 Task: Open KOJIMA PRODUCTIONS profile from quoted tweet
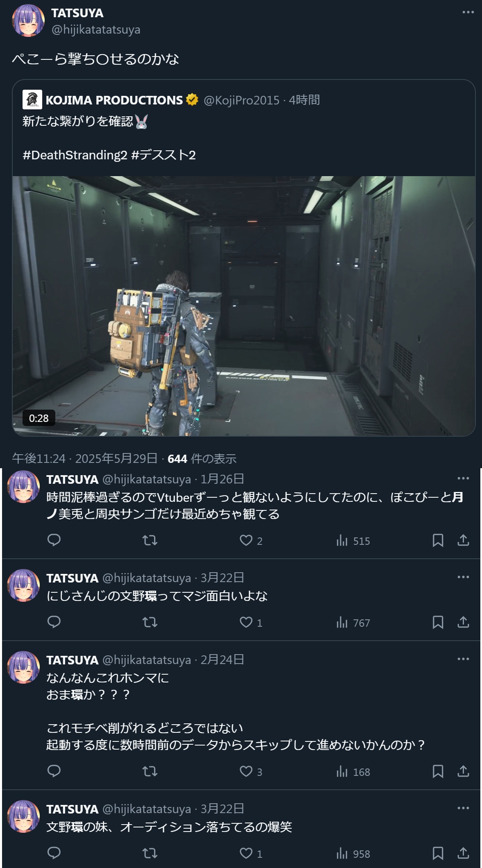(x=114, y=100)
